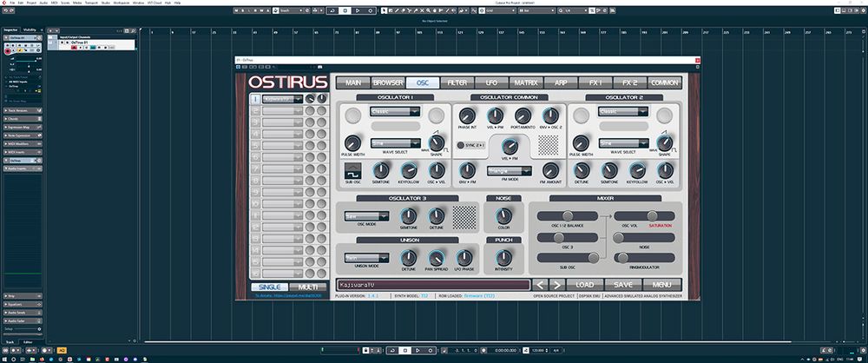Click the Sub Osc mixer slider

568,258
